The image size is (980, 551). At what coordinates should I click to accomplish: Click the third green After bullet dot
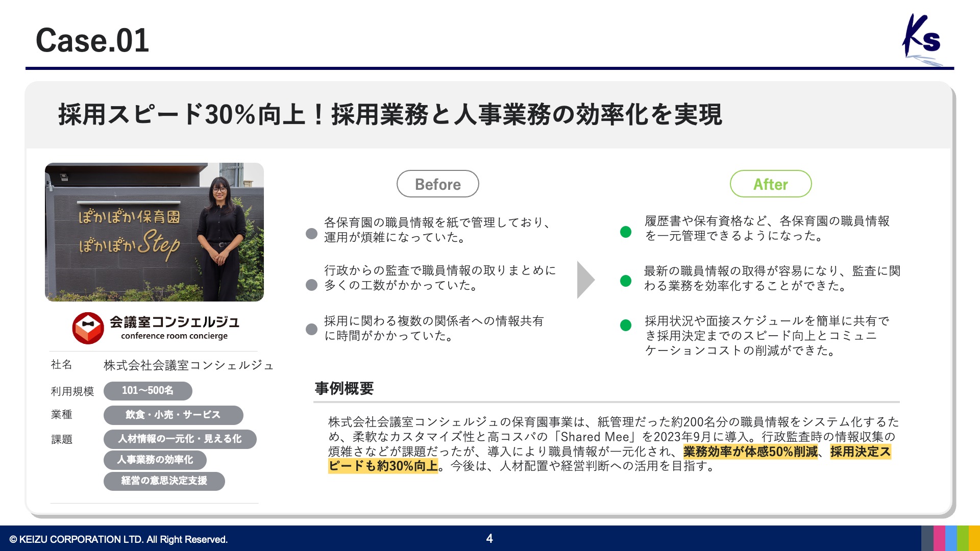coord(625,325)
